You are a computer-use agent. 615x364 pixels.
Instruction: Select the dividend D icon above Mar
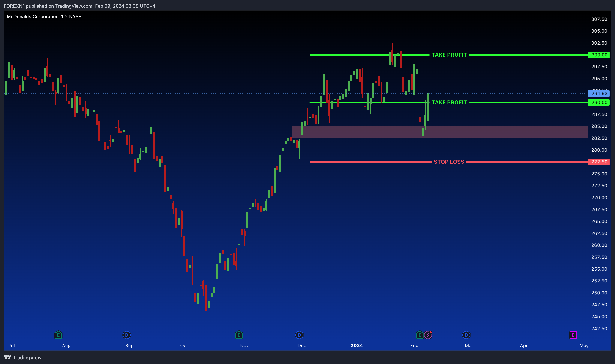[x=466, y=335]
